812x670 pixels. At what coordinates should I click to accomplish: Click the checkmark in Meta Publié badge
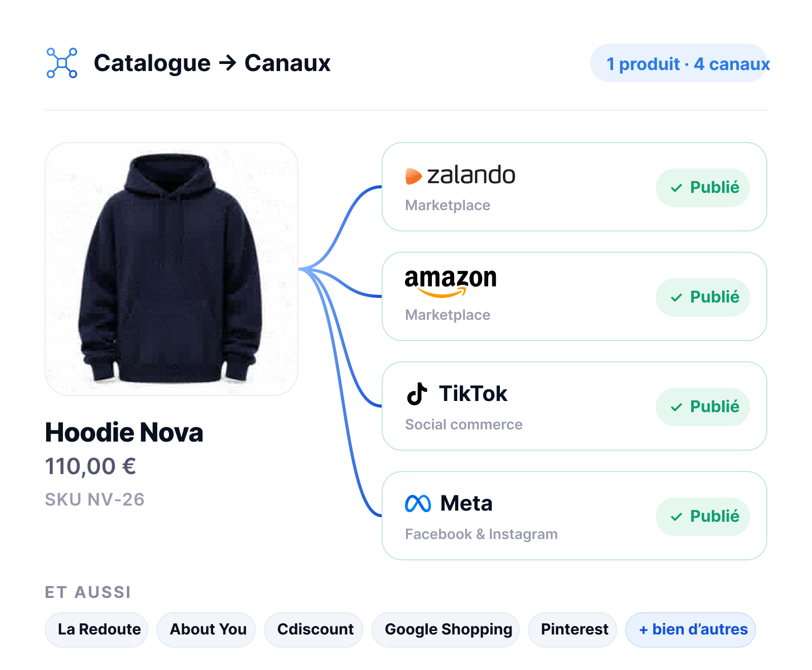coord(676,517)
